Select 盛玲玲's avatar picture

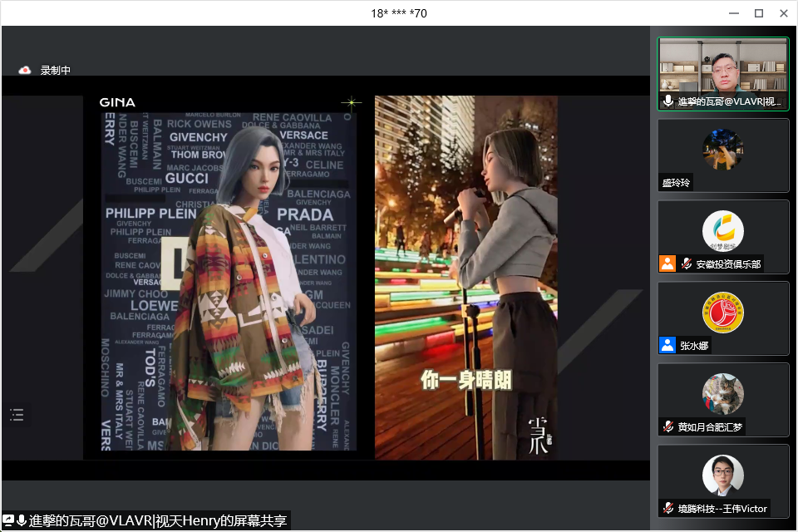point(722,149)
